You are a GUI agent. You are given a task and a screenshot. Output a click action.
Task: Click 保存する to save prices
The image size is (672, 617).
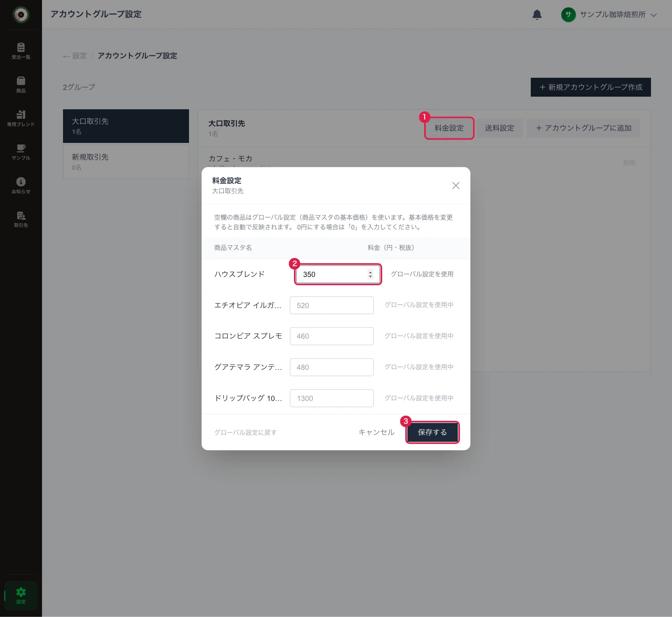(432, 432)
